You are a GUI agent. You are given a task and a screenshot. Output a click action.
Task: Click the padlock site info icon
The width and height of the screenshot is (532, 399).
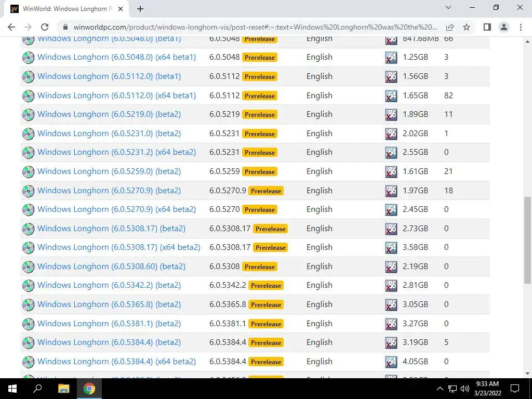[x=65, y=27]
